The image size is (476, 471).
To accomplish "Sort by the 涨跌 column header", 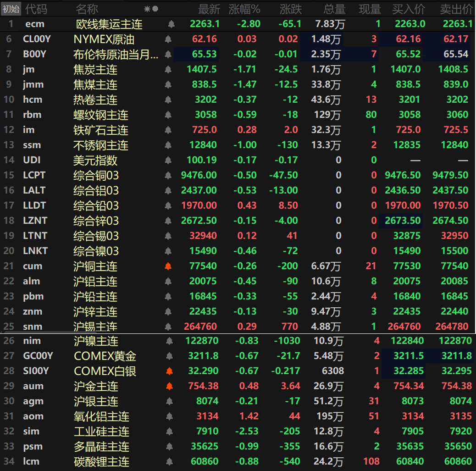I will click(x=291, y=9).
